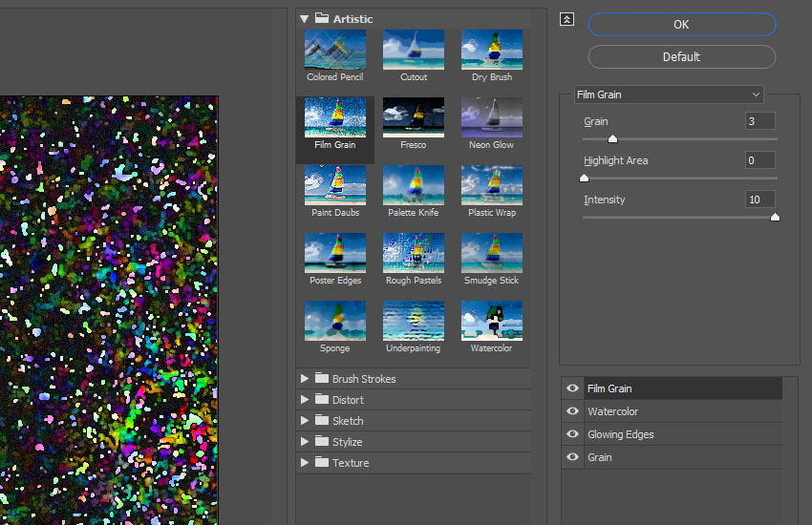Select the Palette Knife filter thumbnail
Screen dimensions: 812x525
pos(414,185)
